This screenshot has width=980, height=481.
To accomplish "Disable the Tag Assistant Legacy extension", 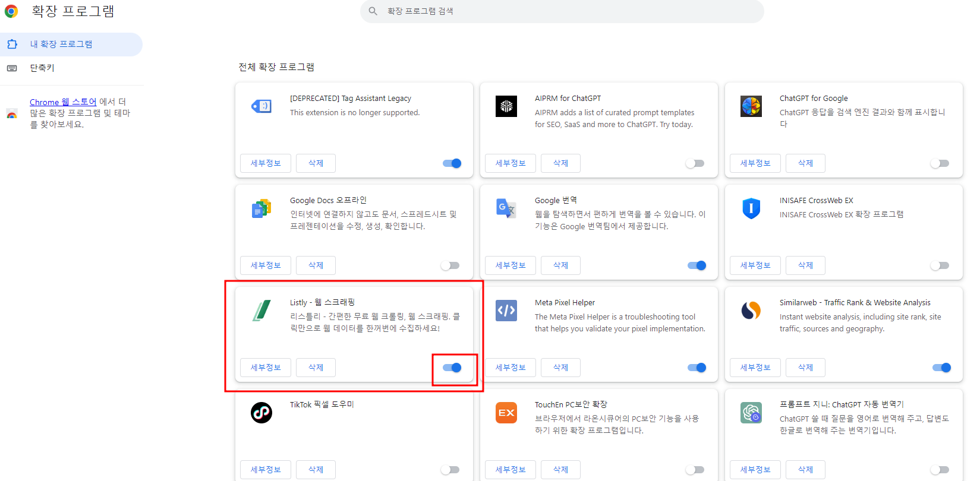I will 452,163.
